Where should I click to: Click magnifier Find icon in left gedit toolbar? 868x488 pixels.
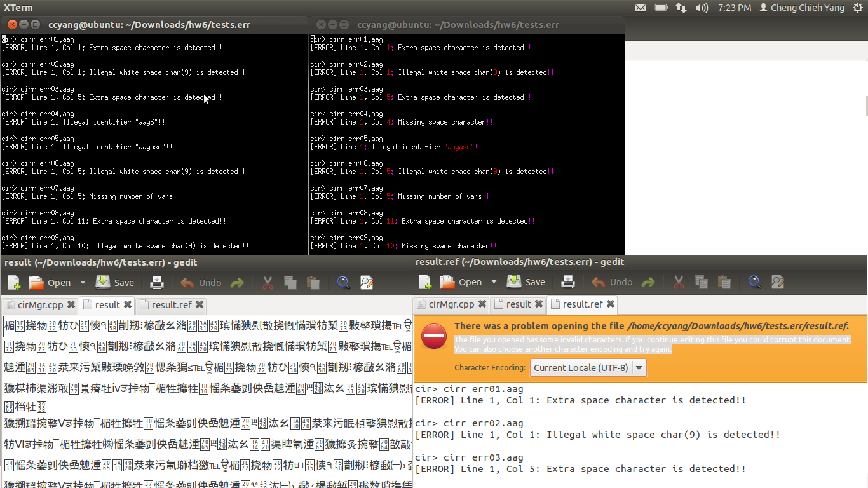pos(344,283)
